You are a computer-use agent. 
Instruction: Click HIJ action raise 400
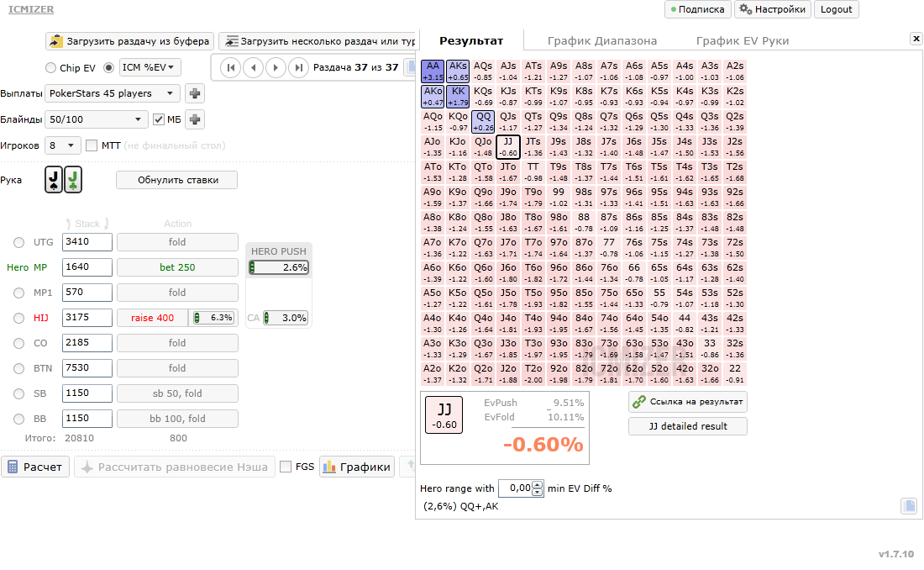tap(152, 318)
